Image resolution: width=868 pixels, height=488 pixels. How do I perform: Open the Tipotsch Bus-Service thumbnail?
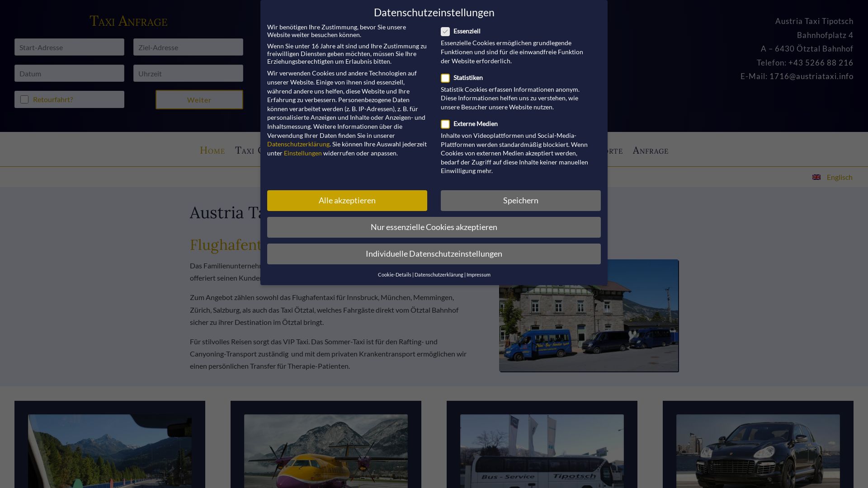point(542,451)
